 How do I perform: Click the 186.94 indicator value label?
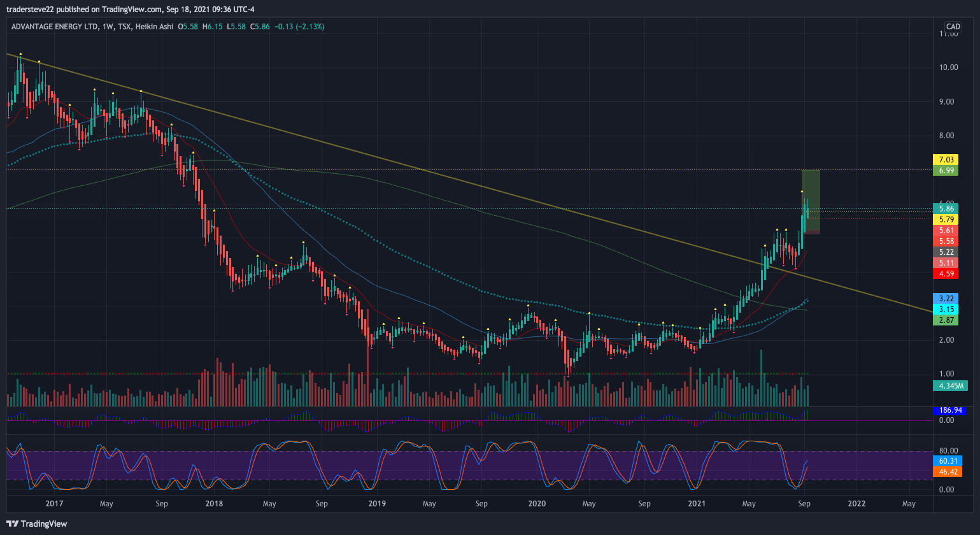(x=949, y=411)
